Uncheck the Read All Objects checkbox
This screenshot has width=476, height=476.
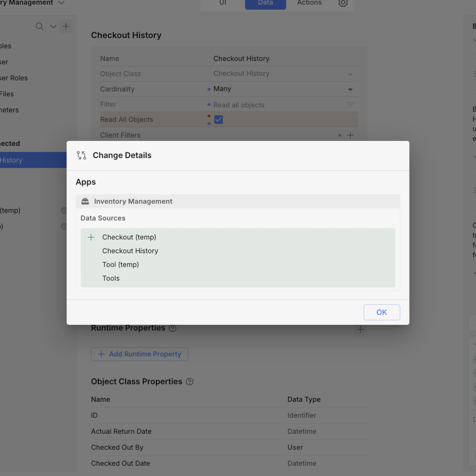click(x=218, y=120)
